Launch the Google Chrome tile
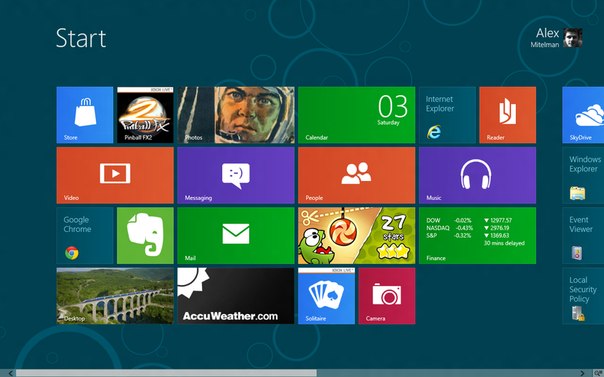Viewport: 604px width, 377px height. point(85,236)
